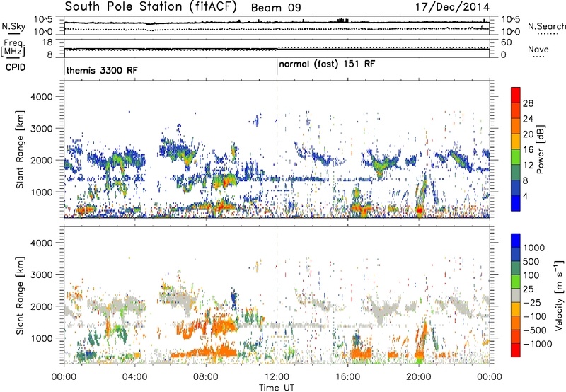The width and height of the screenshot is (566, 392).
Task: Click the '28' tick on the Power colorbar
Action: [x=528, y=103]
